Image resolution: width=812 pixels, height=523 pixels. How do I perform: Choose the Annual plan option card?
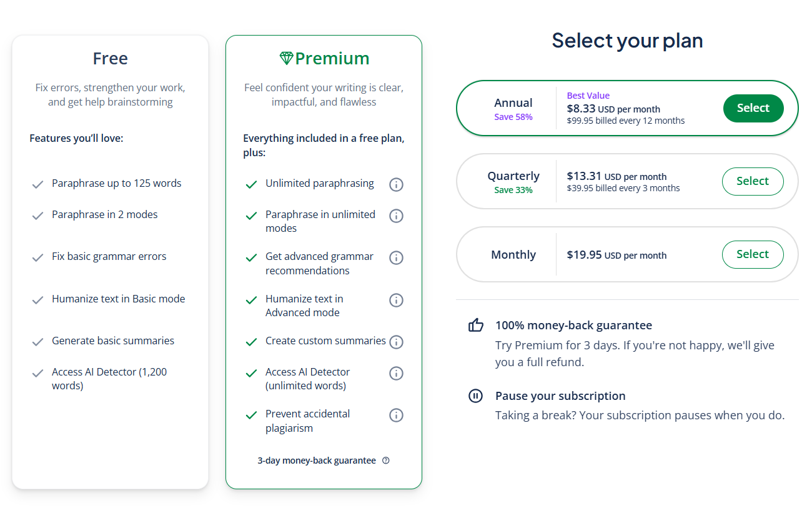point(627,108)
